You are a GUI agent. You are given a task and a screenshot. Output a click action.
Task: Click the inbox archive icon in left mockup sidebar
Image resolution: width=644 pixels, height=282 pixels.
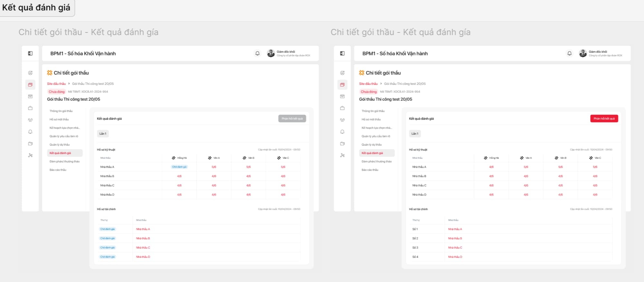(30, 96)
